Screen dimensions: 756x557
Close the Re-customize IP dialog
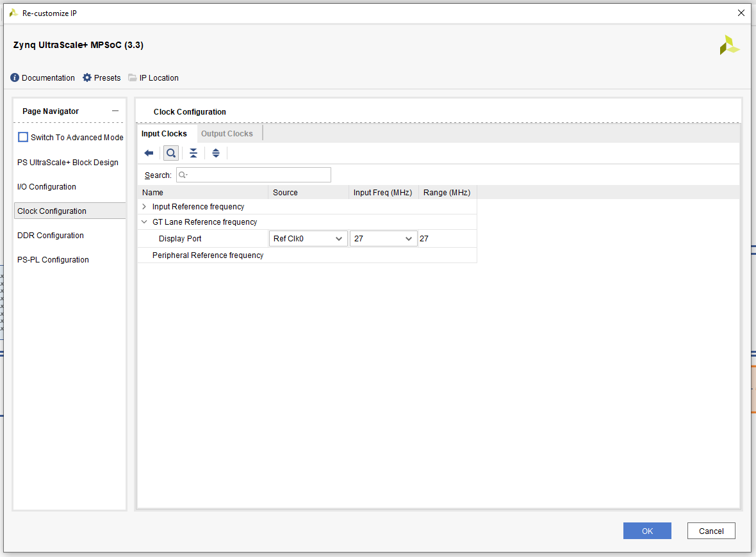(x=741, y=13)
